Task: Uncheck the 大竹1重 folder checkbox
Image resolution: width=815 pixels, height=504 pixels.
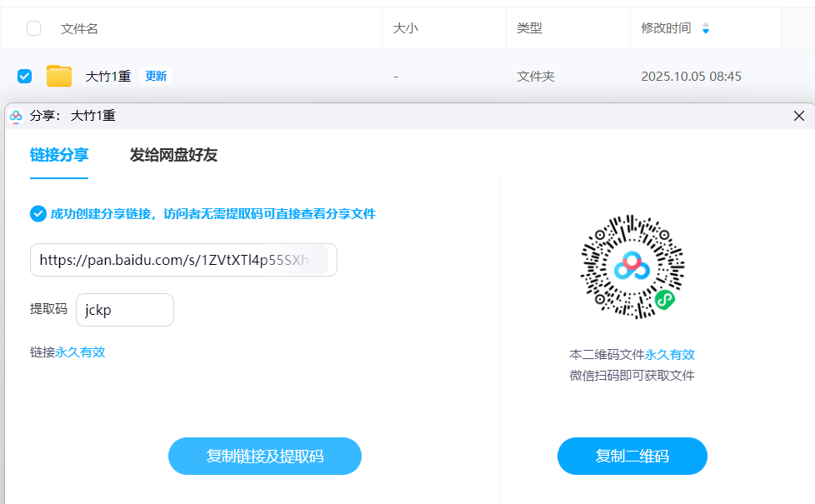Action: click(25, 77)
